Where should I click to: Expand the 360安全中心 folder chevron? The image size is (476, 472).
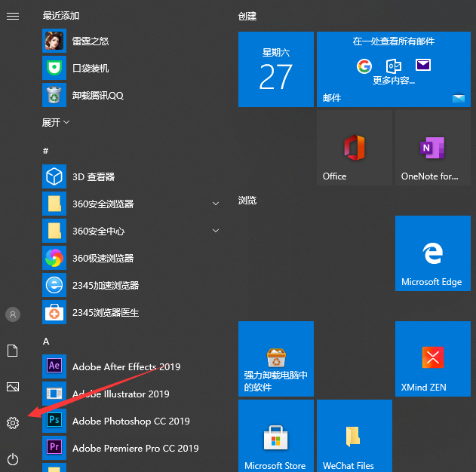(216, 231)
